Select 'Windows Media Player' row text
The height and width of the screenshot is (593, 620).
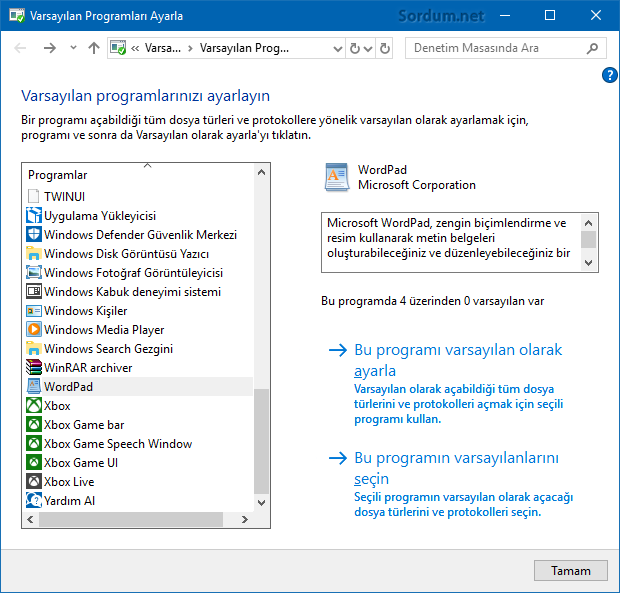[x=104, y=329]
